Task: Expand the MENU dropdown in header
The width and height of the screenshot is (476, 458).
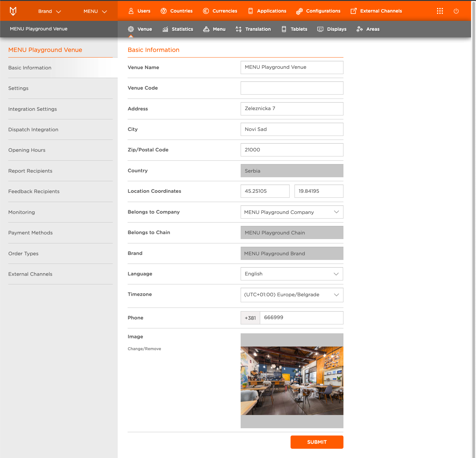Action: (95, 11)
